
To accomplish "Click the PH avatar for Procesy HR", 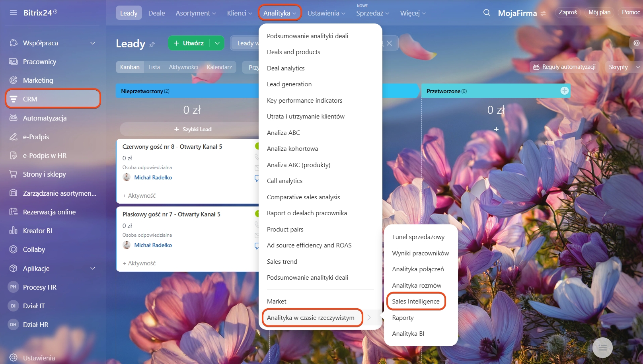I will click(13, 287).
